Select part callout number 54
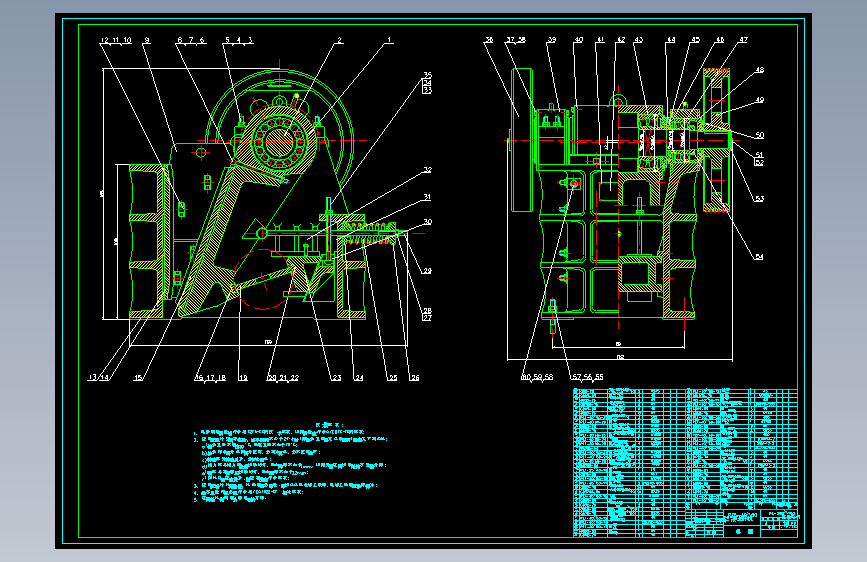The width and height of the screenshot is (867, 562). click(759, 257)
